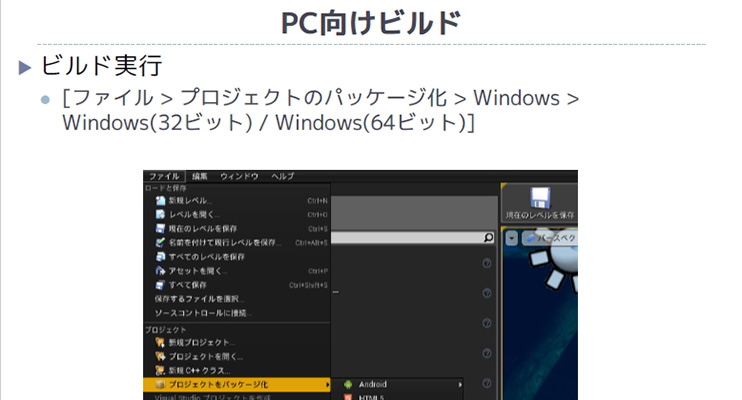Click the Android robot icon in submenu
742x400 pixels.
[348, 384]
